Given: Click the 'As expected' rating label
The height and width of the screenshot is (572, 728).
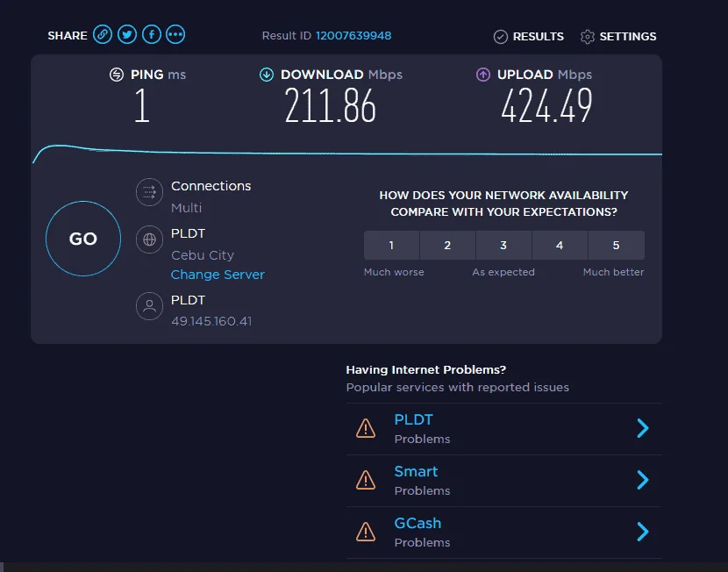Looking at the screenshot, I should click(503, 272).
